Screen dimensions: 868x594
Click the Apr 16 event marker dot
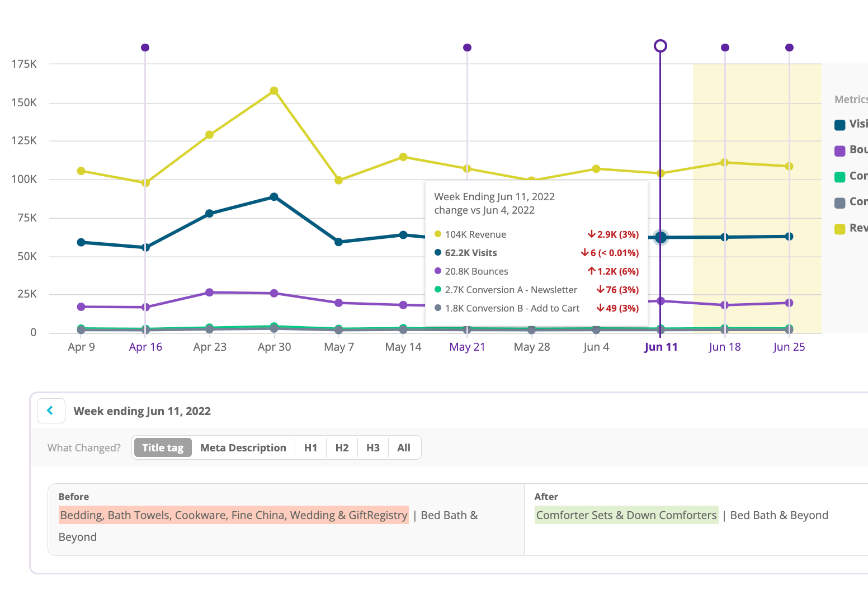[145, 48]
